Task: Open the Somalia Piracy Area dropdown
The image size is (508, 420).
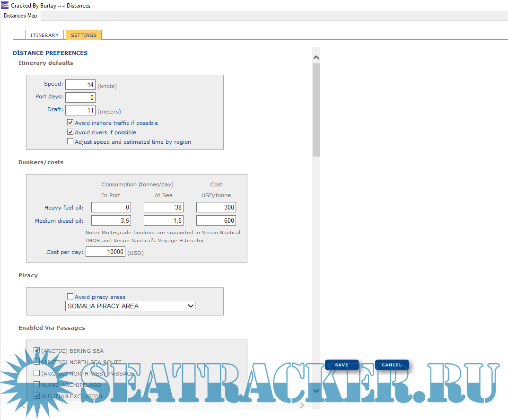Action: (x=130, y=306)
